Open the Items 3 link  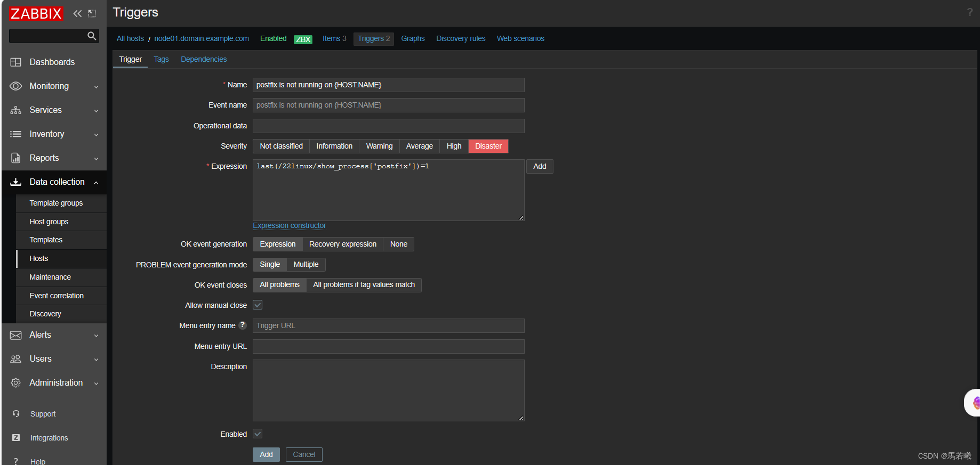[334, 39]
